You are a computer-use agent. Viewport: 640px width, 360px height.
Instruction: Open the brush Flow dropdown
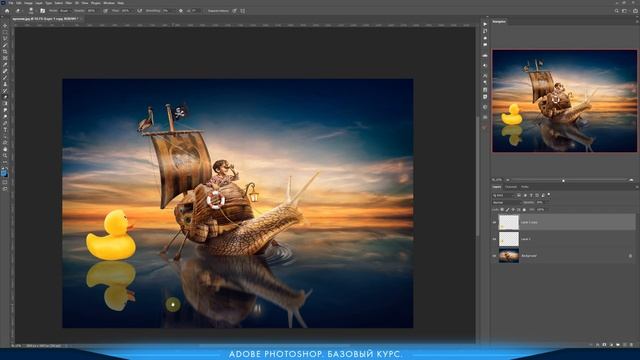pos(127,11)
